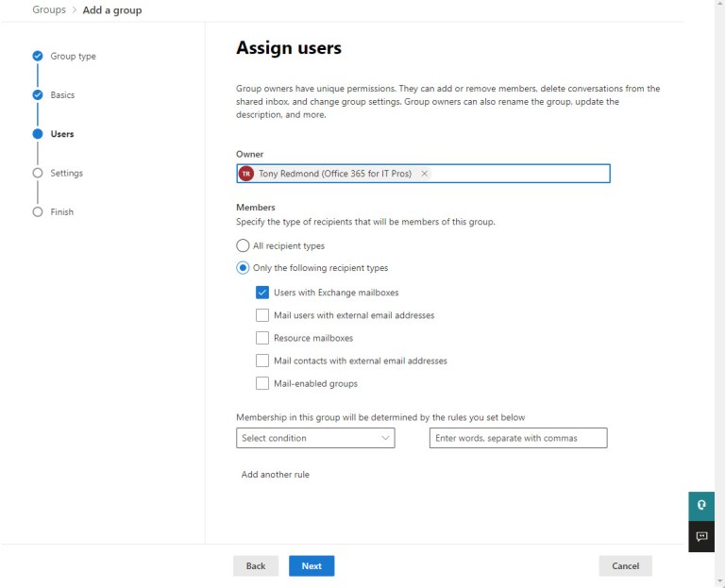Go to Groups breadcrumb
The height and width of the screenshot is (588, 725).
point(49,9)
